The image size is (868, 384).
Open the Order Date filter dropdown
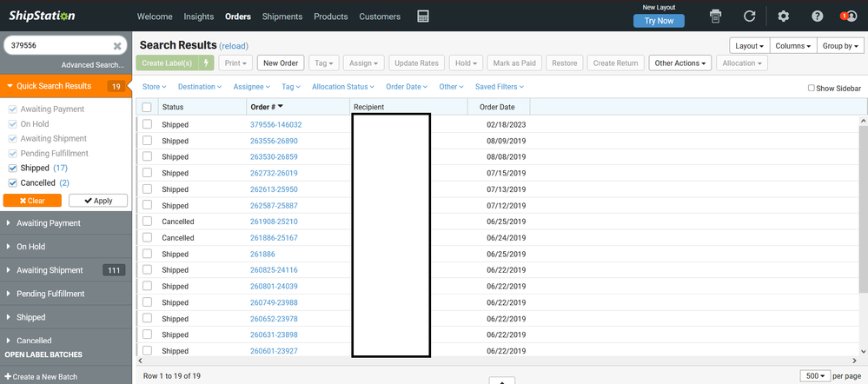pos(406,87)
